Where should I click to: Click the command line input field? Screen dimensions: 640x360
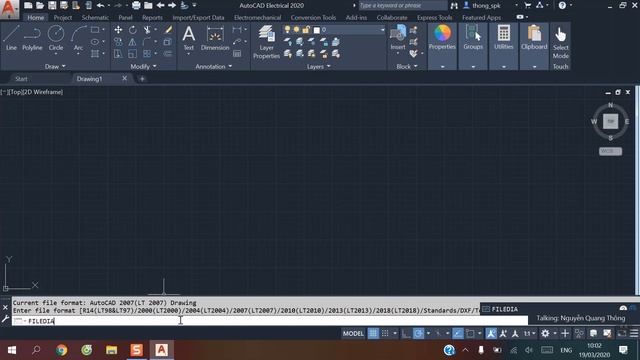[270, 321]
